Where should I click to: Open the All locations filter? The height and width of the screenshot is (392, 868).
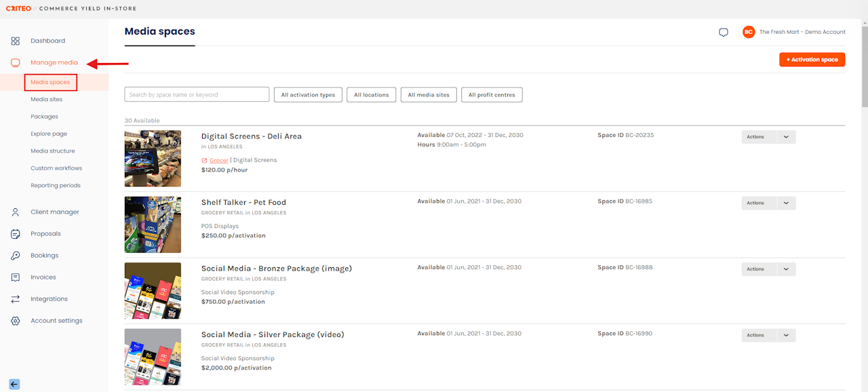(371, 95)
